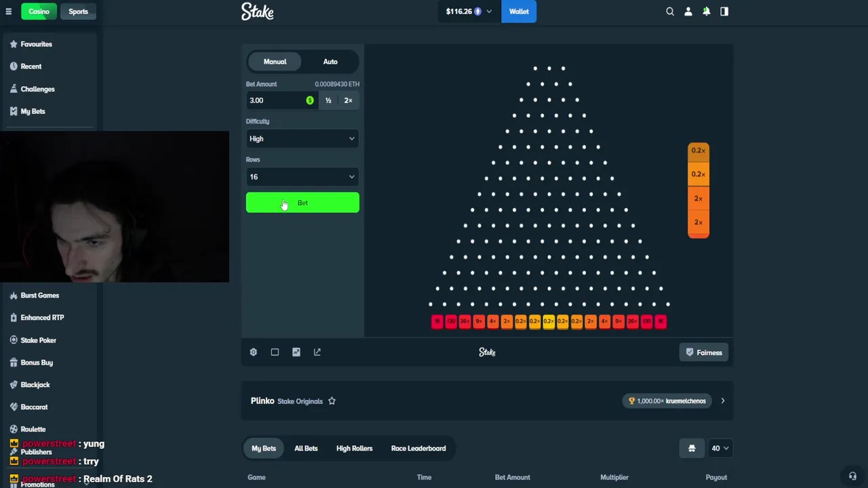Switch to the Sports section
The image size is (868, 488).
click(x=78, y=12)
